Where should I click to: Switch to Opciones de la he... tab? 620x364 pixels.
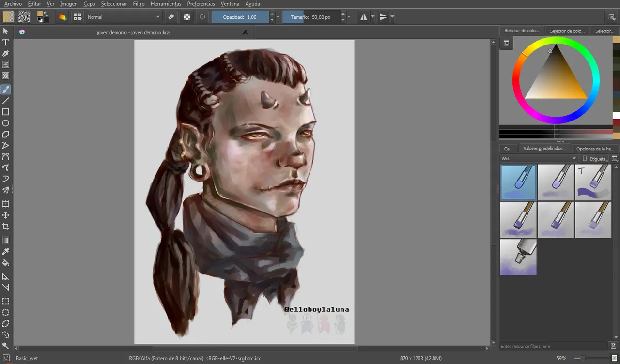point(595,149)
